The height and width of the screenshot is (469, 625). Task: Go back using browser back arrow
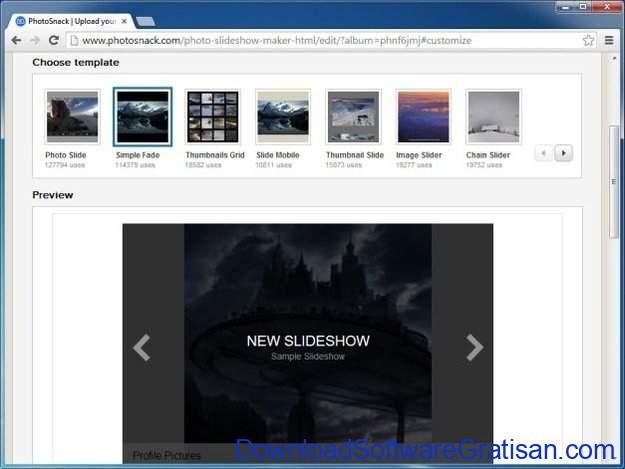coord(16,40)
